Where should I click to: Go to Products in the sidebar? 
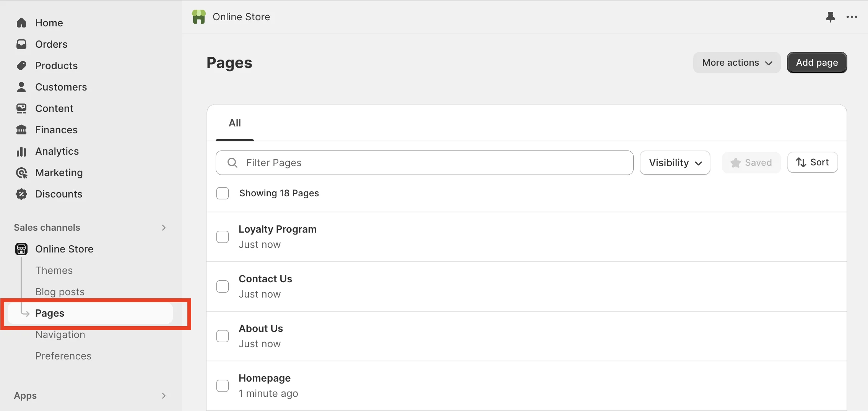[x=56, y=66]
